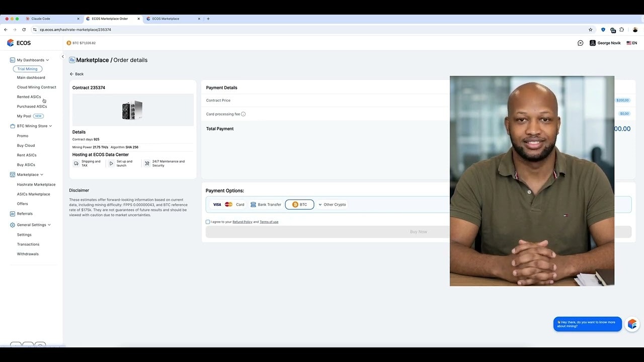Select the Bank Transfer payment option
Viewport: 644px width, 362px height.
[x=266, y=205]
